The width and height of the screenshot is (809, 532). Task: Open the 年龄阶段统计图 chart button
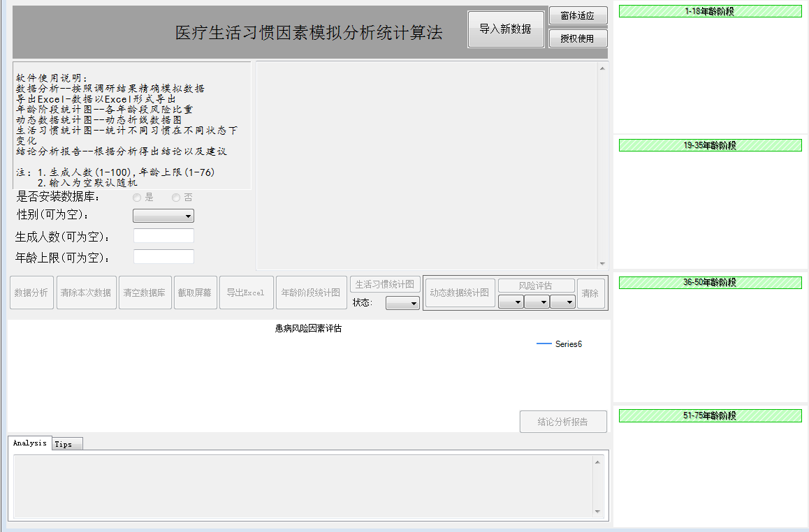pos(311,293)
